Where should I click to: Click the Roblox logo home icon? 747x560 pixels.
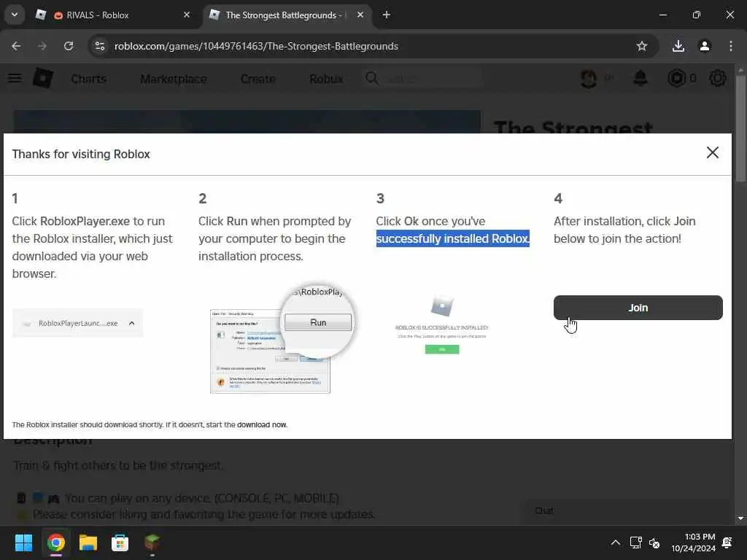[43, 78]
